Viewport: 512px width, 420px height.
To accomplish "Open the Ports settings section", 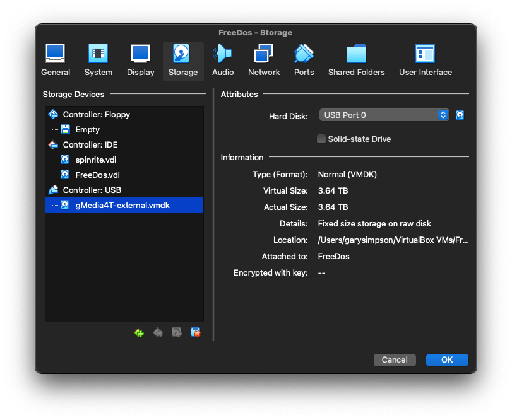I will [x=304, y=61].
